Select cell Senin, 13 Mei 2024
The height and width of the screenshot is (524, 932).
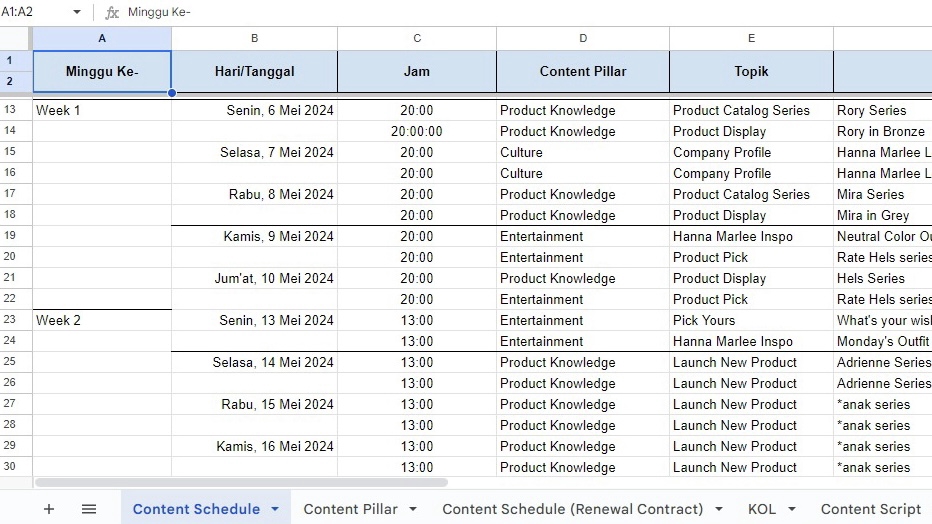point(254,320)
